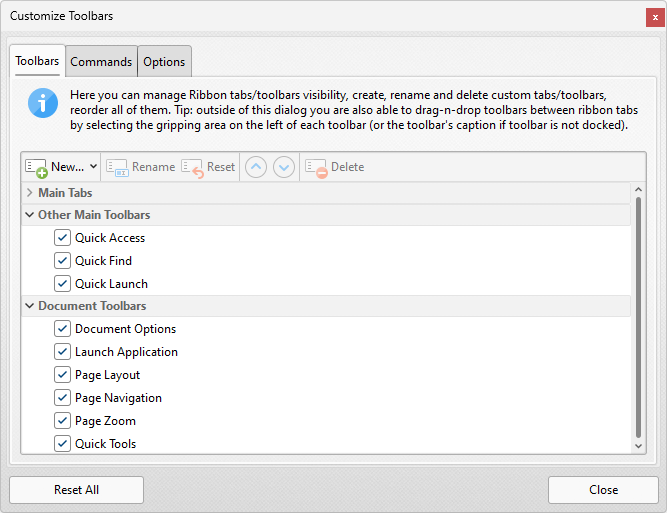Image resolution: width=667 pixels, height=513 pixels.
Task: Uncheck the Document Options checkbox
Action: (62, 328)
